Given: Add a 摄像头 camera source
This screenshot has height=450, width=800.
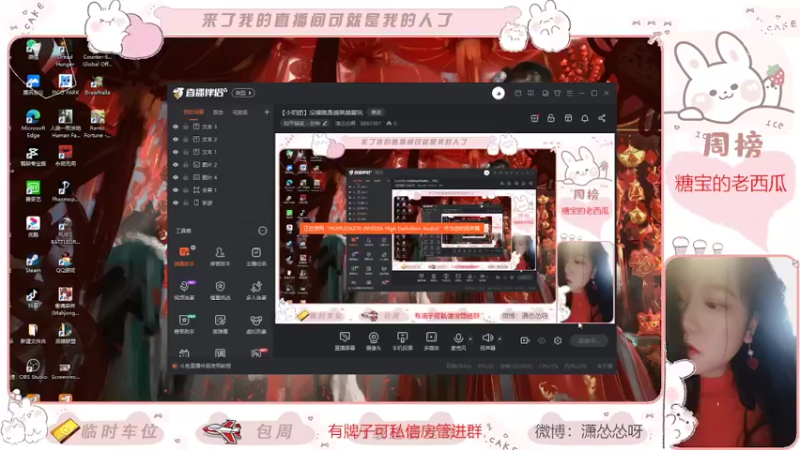Looking at the screenshot, I should (x=373, y=341).
